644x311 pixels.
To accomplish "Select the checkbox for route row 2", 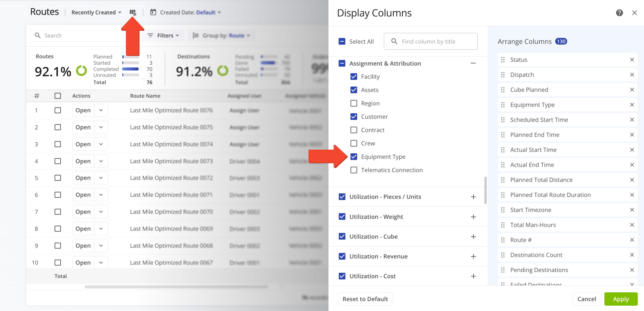I will [x=58, y=127].
